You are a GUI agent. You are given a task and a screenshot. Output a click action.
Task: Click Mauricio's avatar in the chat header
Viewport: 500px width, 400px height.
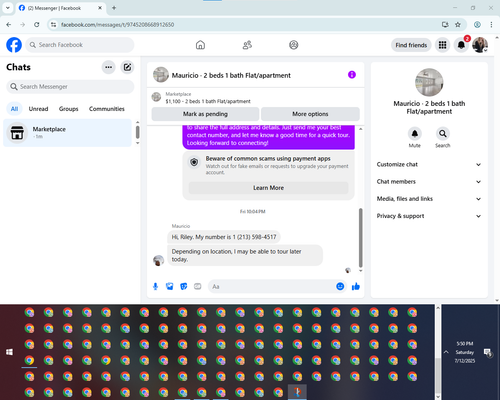click(161, 75)
